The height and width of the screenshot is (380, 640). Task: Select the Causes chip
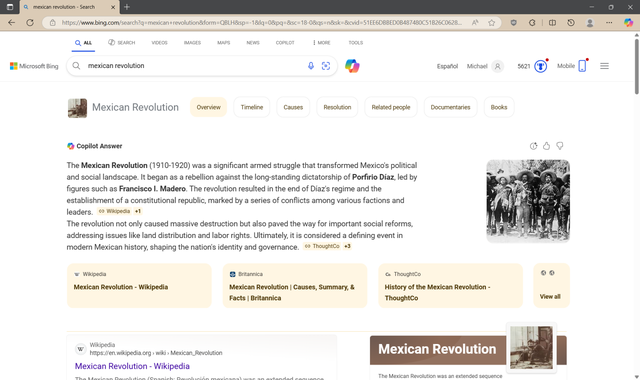[293, 107]
